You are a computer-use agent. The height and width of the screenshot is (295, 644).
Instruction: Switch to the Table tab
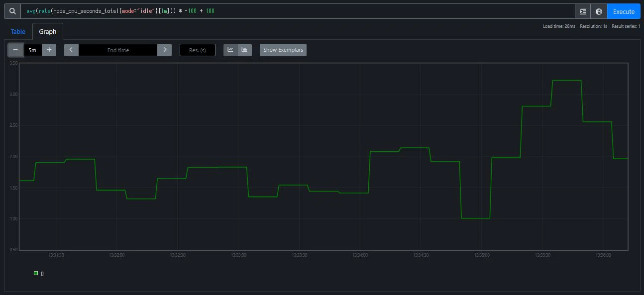(x=18, y=31)
